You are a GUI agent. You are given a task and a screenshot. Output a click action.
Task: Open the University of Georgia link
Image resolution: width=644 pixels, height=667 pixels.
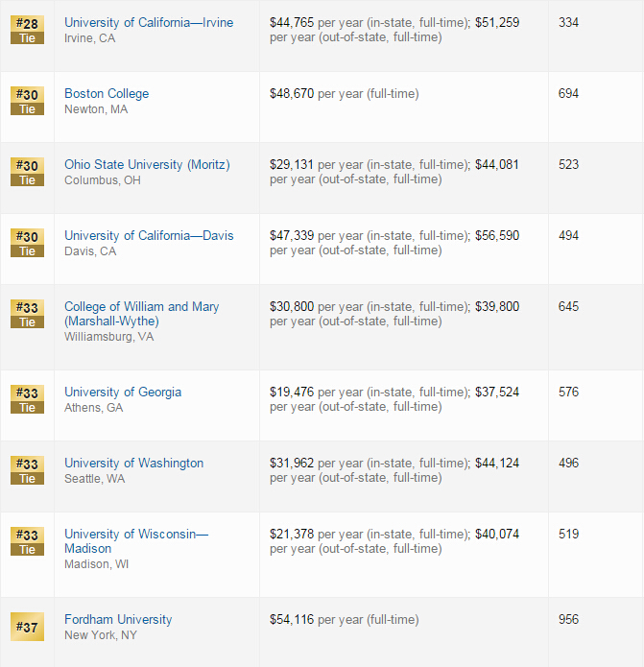[123, 392]
